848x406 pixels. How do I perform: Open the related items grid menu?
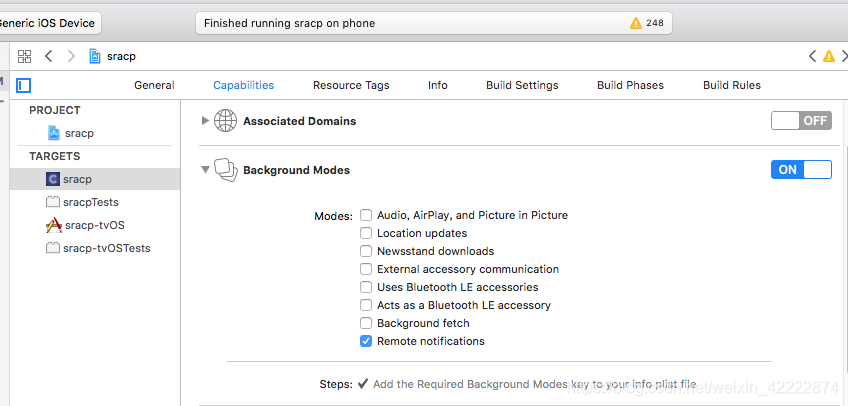pos(24,56)
